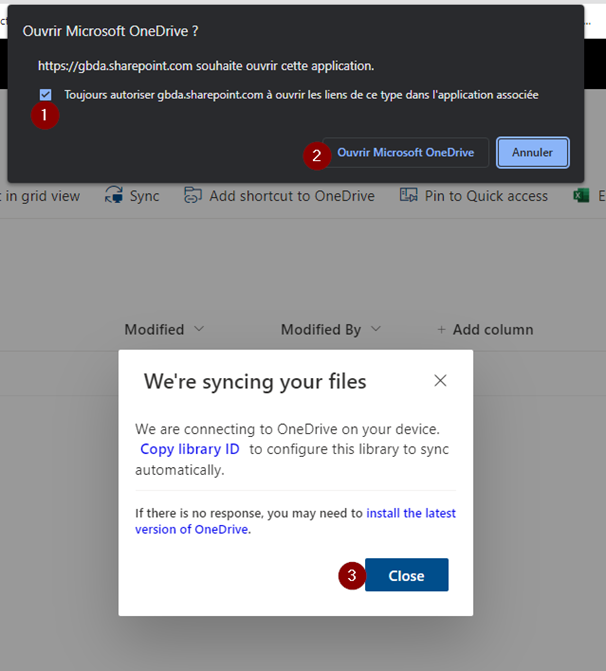Click the Excel export icon
This screenshot has width=606, height=671.
point(581,196)
